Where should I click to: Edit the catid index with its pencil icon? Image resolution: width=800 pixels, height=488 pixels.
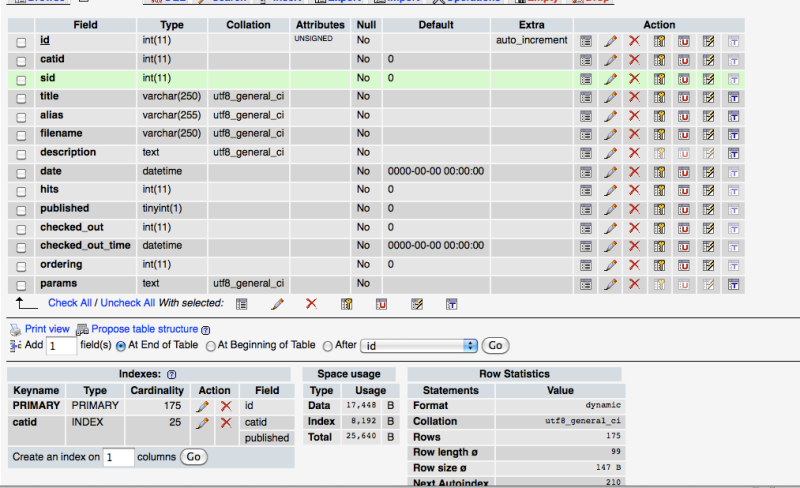[x=203, y=423]
